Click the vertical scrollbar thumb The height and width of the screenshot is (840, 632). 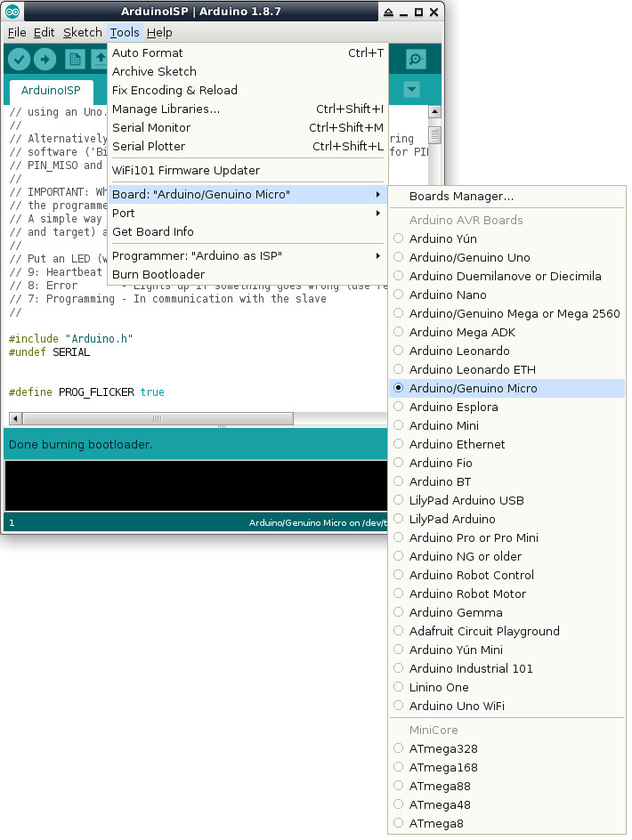point(434,135)
